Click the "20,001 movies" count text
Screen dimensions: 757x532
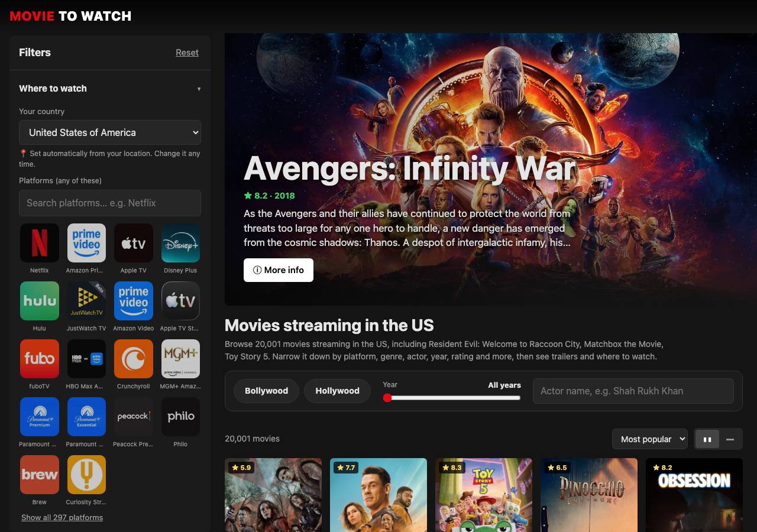pyautogui.click(x=252, y=439)
